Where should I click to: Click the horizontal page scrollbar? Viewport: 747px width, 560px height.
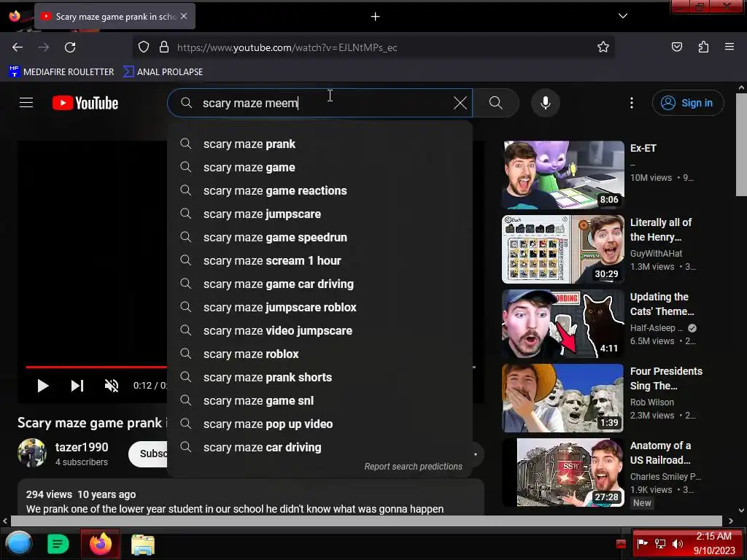coord(366,521)
